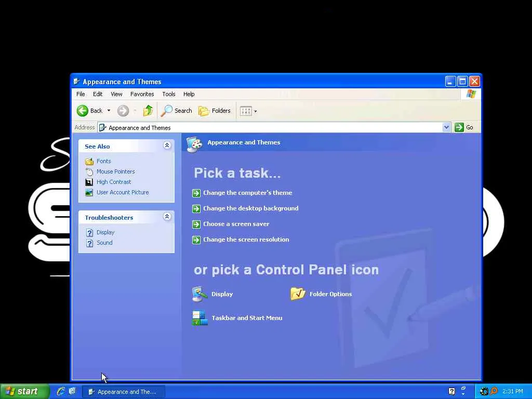This screenshot has width=532, height=399.
Task: Open User Account Picture link
Action: coord(123,192)
